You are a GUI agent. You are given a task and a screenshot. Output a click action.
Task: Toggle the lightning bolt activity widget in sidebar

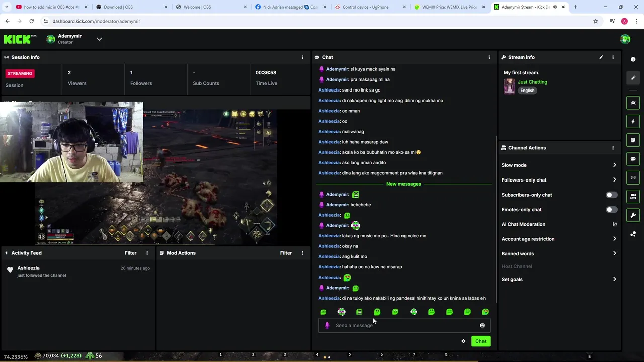[633, 121]
